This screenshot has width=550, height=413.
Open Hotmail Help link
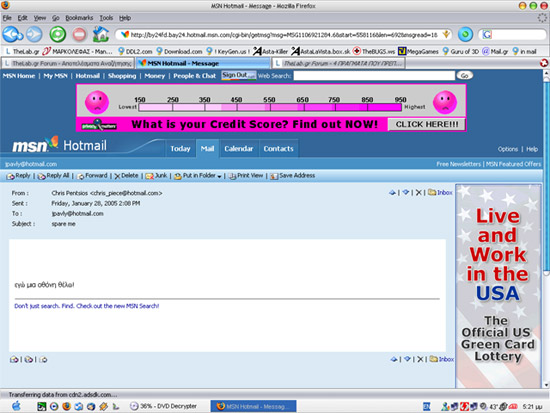(532, 149)
